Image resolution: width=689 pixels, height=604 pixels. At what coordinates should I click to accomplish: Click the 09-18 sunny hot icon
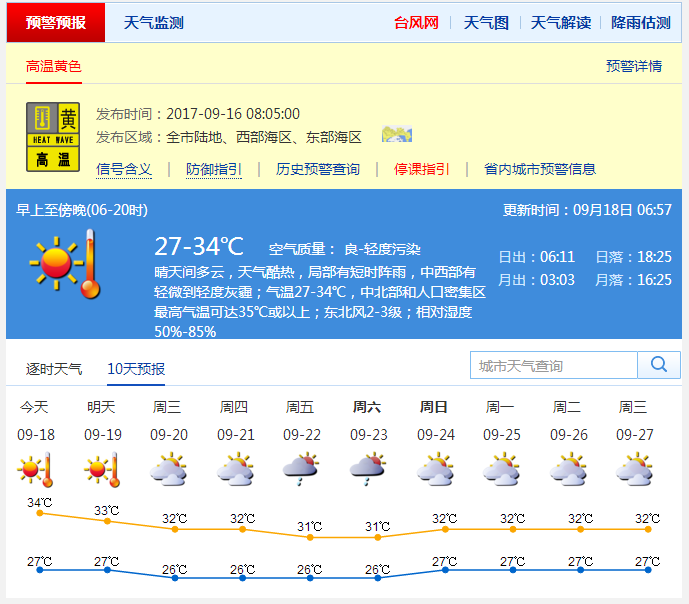coord(36,470)
